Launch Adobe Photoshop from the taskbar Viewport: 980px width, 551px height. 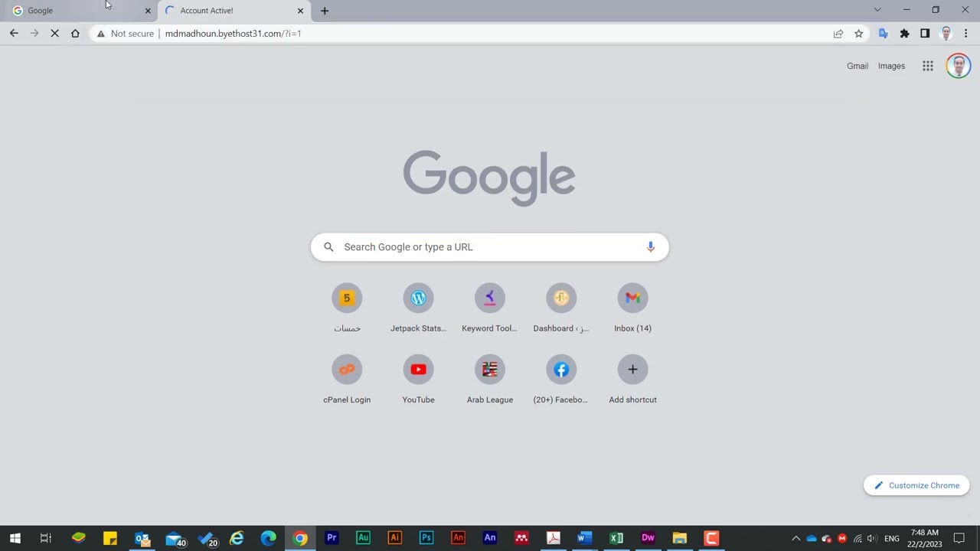426,538
